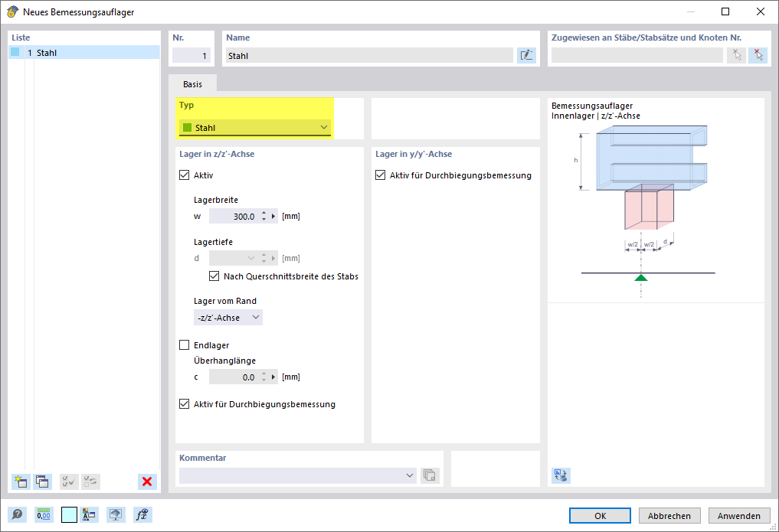Toggle Nach Querschnittsbreite des Stabs checkbox
This screenshot has width=779, height=532.
tap(214, 276)
